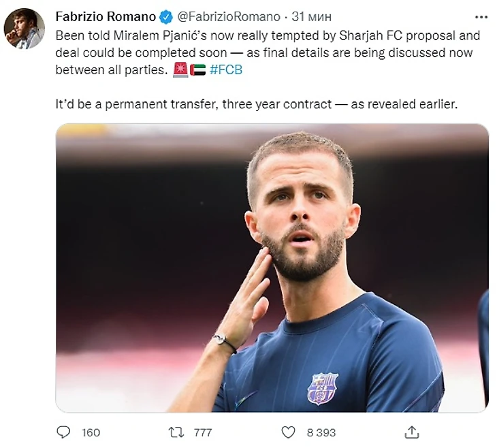
Task: Open Fabrizio Romano's profile avatar
Action: click(25, 29)
